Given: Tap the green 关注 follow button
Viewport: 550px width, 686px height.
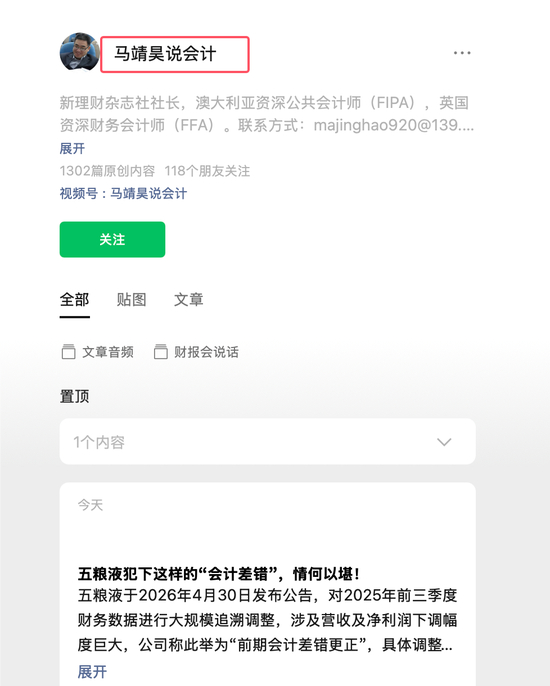Looking at the screenshot, I should pos(112,239).
